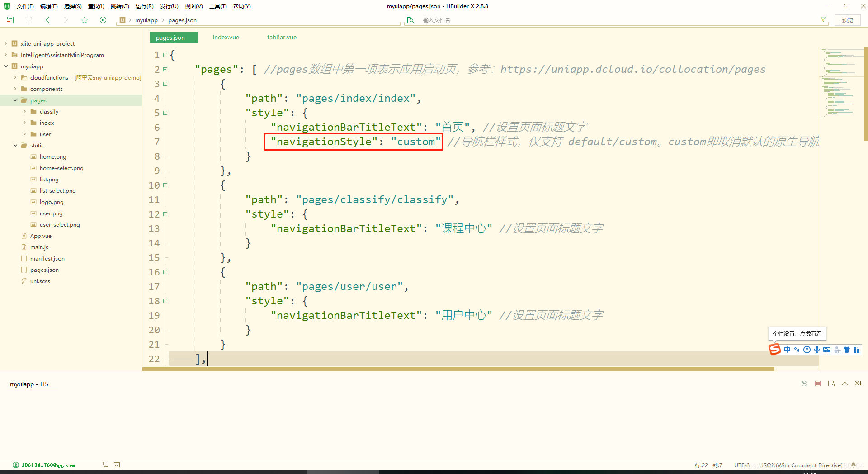868x474 pixels.
Task: Click the JSON language mode in status bar
Action: point(802,465)
